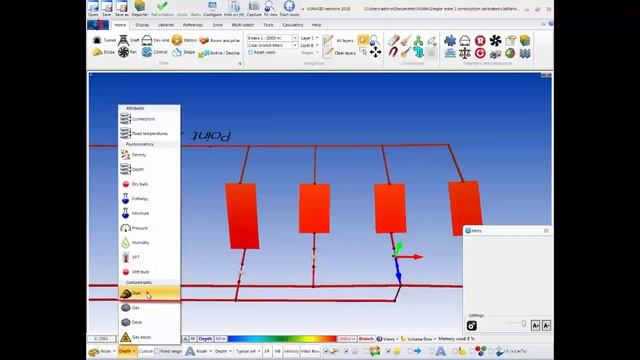The width and height of the screenshot is (640, 360).
Task: Click the camera icon in the side panel
Action: pyautogui.click(x=472, y=325)
